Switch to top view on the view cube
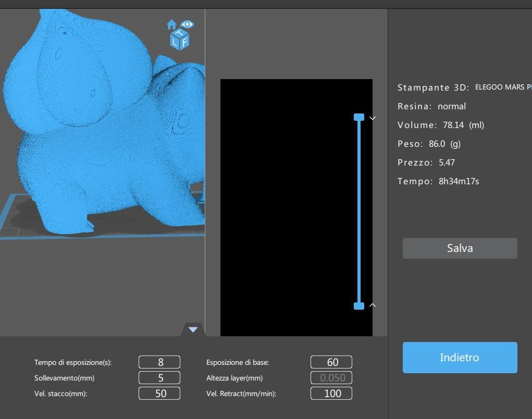The height and width of the screenshot is (419, 532). coord(181,33)
